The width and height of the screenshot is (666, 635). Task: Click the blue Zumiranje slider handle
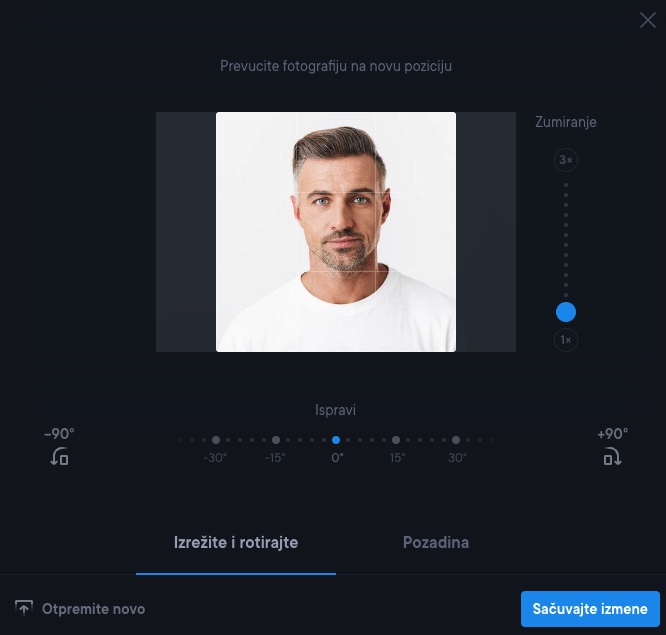566,312
